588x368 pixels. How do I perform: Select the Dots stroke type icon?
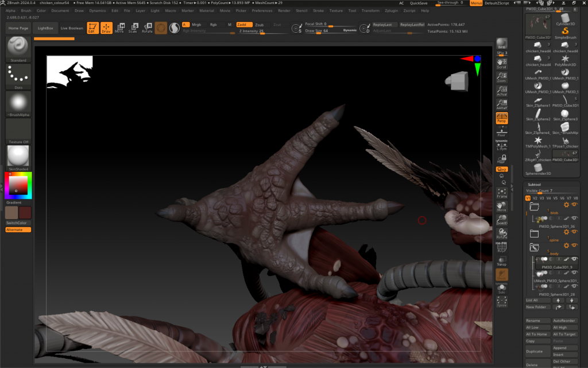click(x=18, y=75)
